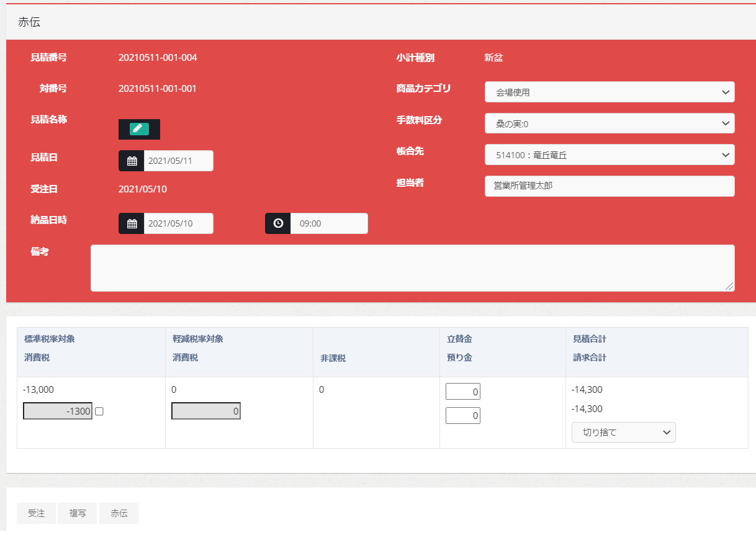Grab the 備考 textarea resize handle
756x535 pixels.
click(x=730, y=287)
